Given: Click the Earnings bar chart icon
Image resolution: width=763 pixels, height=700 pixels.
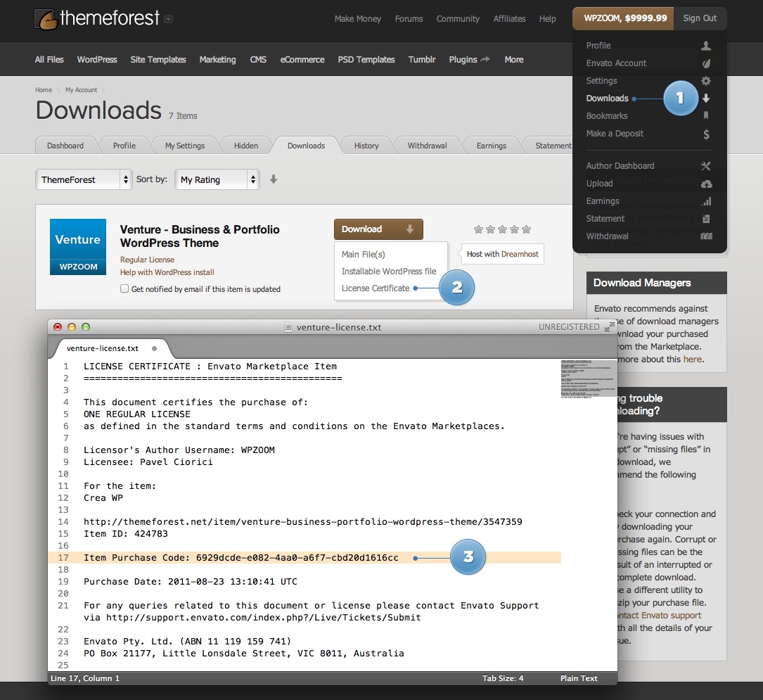Looking at the screenshot, I should pyautogui.click(x=707, y=201).
